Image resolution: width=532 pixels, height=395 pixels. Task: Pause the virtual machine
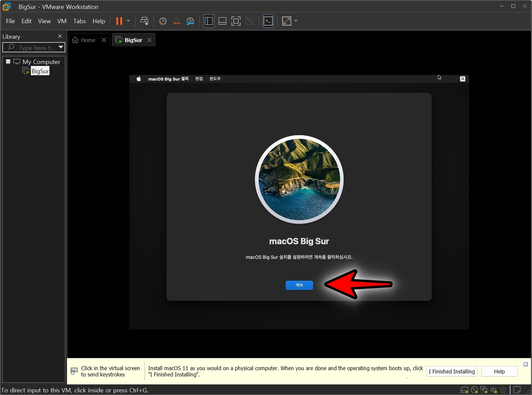pyautogui.click(x=119, y=21)
